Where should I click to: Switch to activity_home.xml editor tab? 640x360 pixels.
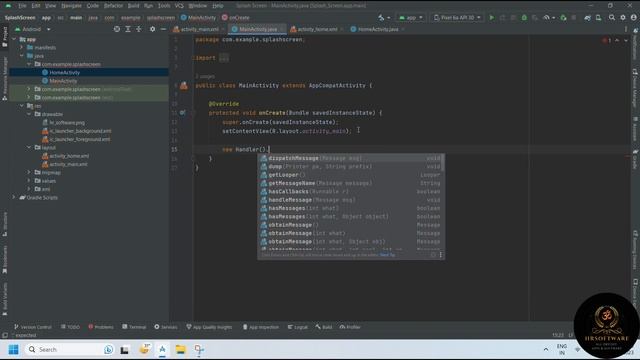coord(316,29)
